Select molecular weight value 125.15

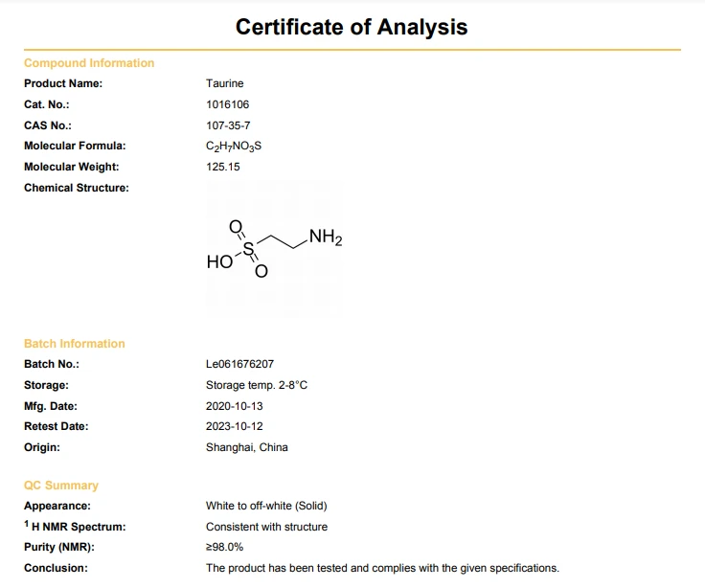223,167
